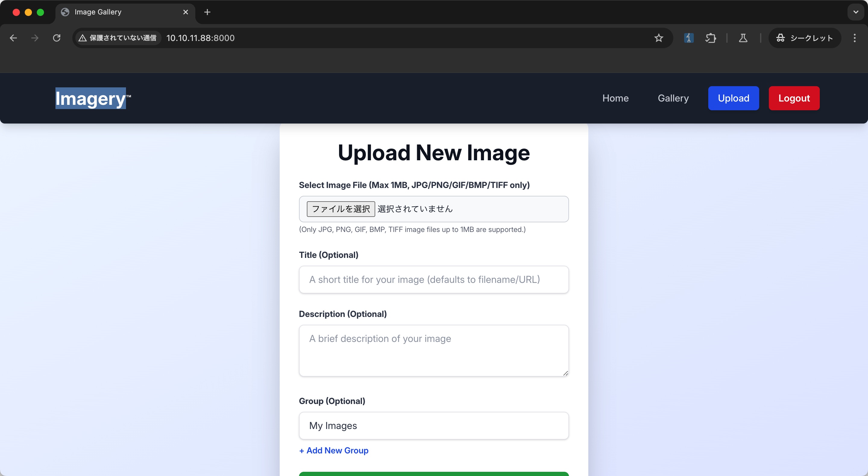Open the Extensions puzzle icon

(x=710, y=38)
